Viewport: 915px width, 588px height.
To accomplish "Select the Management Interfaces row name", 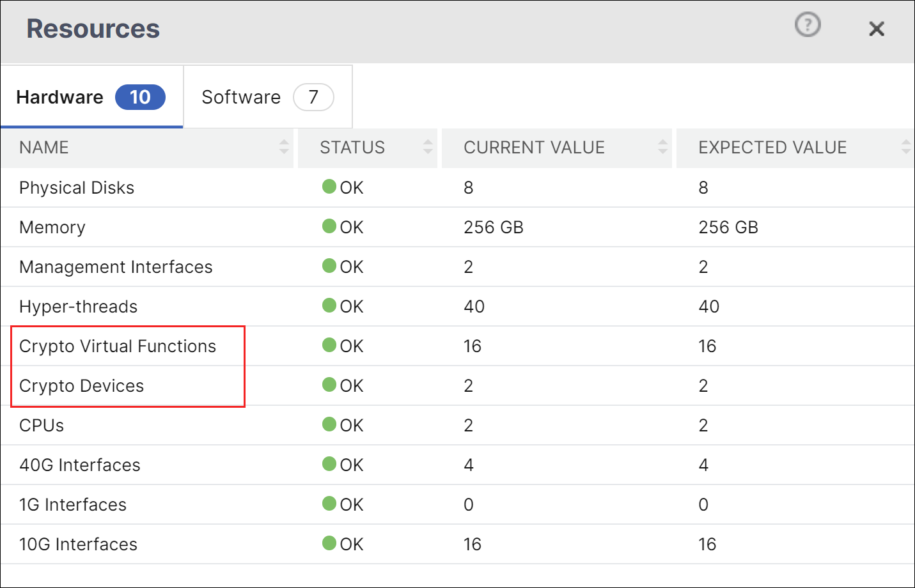I will [116, 267].
